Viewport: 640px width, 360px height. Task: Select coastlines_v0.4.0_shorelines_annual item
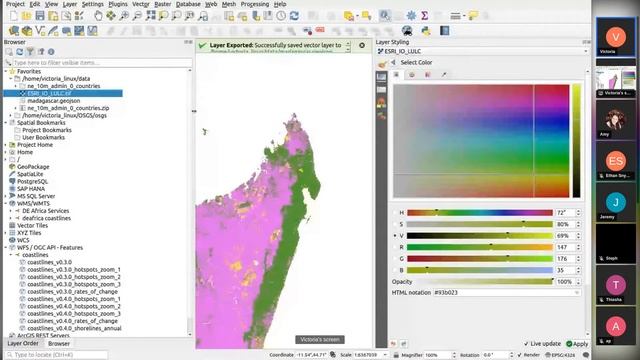[74, 328]
